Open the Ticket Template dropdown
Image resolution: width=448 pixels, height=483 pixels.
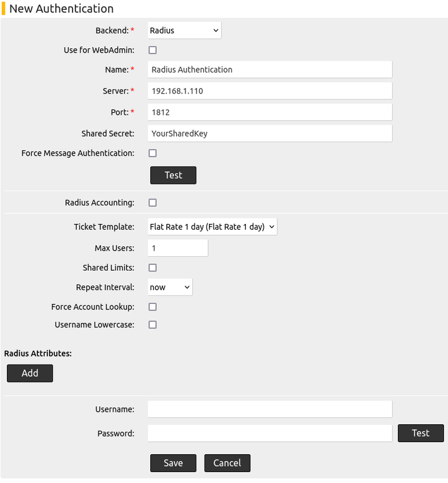(x=212, y=226)
